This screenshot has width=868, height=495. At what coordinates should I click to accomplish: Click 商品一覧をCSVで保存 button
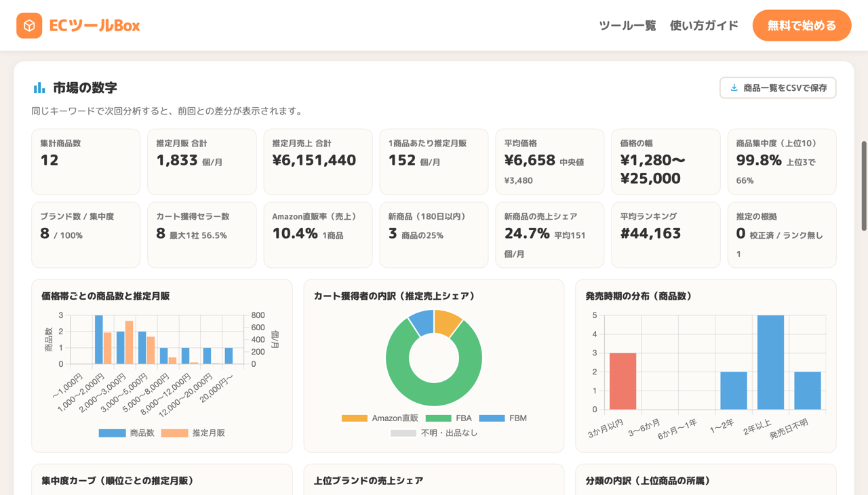778,87
